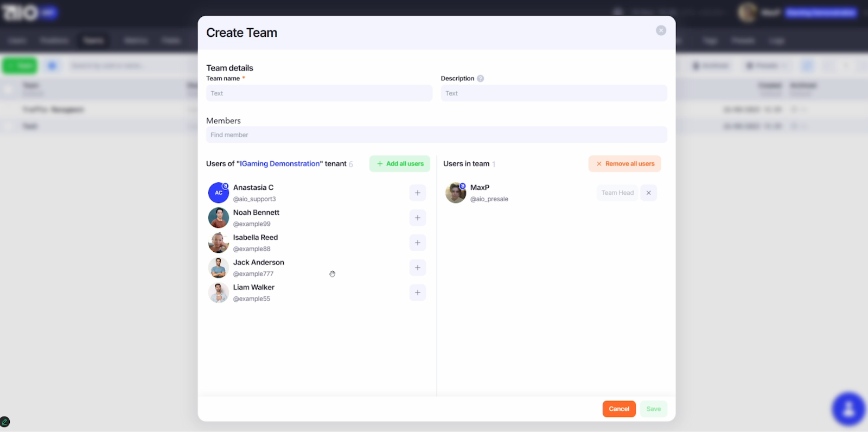Add Liam Walker with plus icon
This screenshot has width=868, height=432.
[417, 293]
